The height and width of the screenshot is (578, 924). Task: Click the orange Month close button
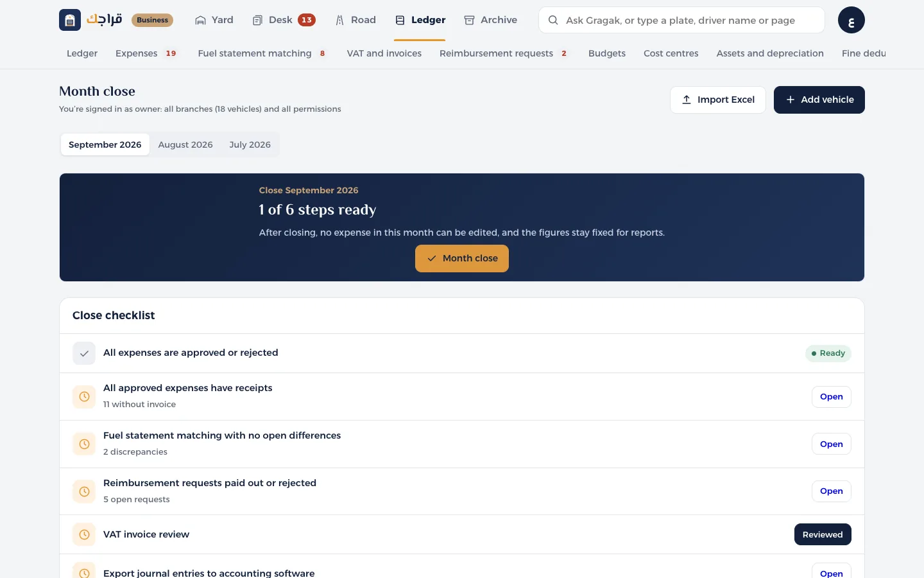(462, 258)
